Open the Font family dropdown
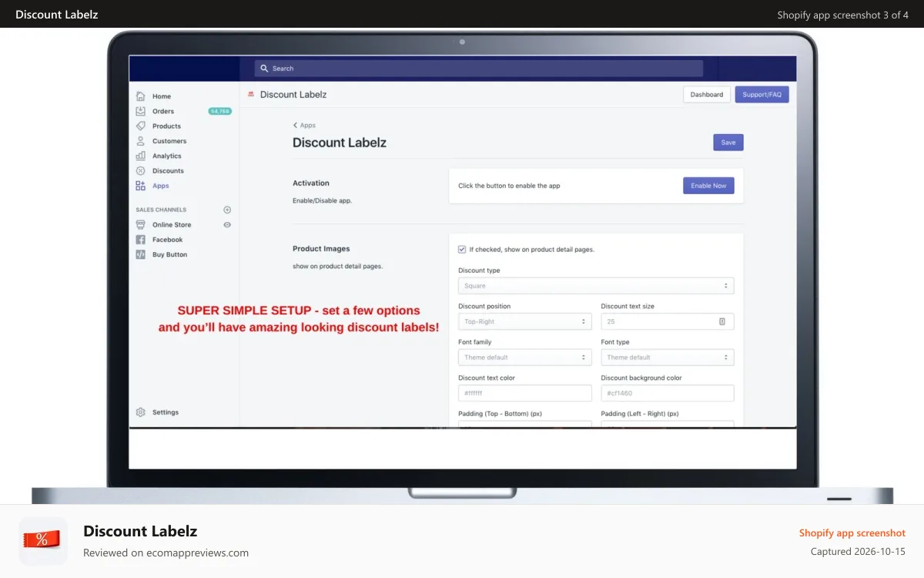 (525, 358)
